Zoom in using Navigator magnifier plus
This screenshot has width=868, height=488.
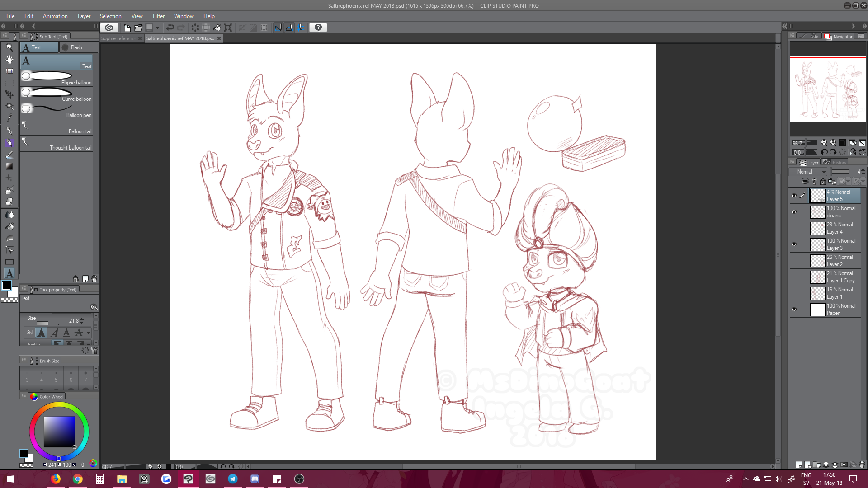[833, 143]
